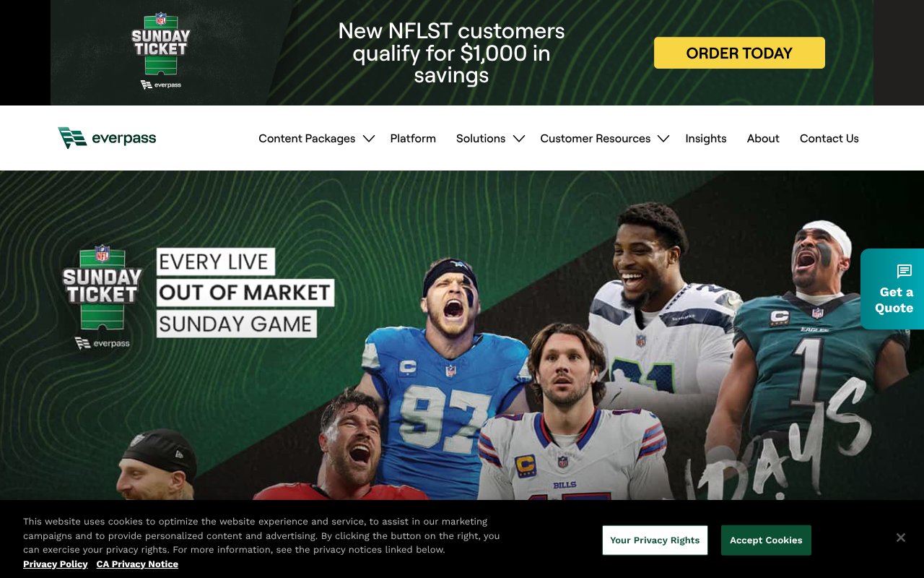Click the Sunday Ticket logo in top banner
924x578 pixels.
160,51
